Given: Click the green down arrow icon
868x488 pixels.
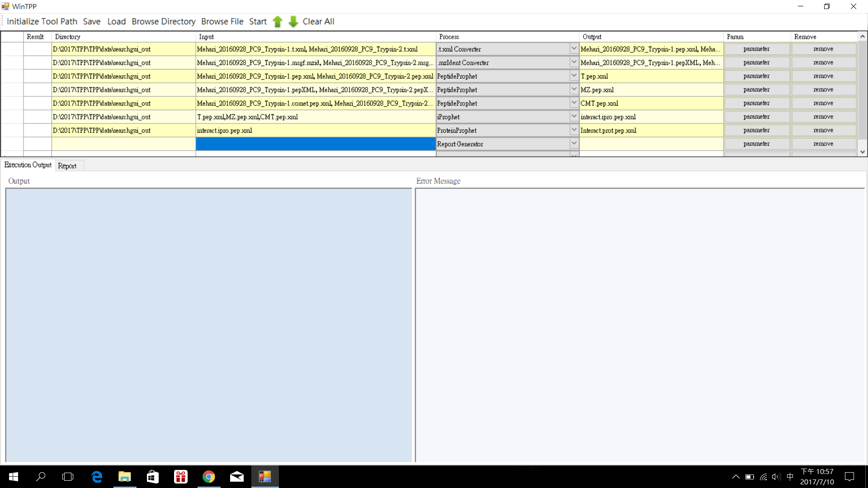Looking at the screenshot, I should click(x=293, y=22).
